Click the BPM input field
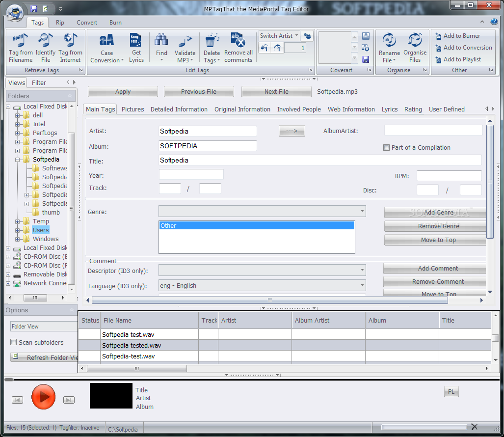Screen dimensions: 504x437 pos(449,176)
